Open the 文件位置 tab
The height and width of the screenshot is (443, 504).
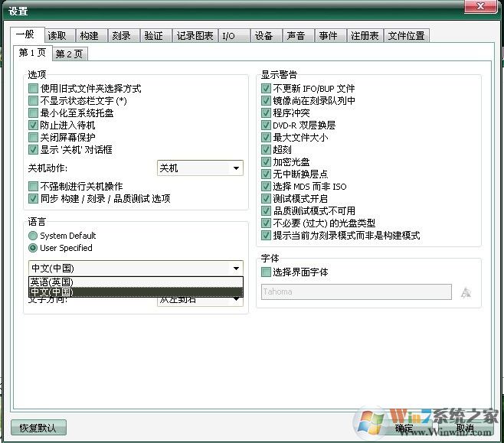pos(406,36)
